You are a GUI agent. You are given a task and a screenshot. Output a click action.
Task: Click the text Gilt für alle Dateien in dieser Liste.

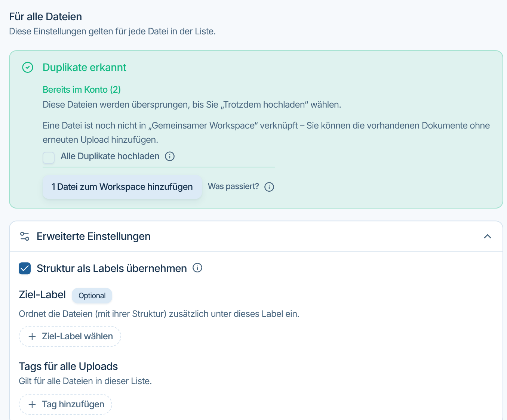click(x=85, y=381)
